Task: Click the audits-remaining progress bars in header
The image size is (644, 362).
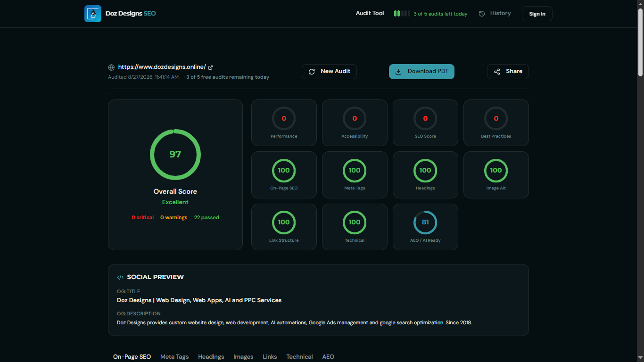Action: click(x=402, y=14)
